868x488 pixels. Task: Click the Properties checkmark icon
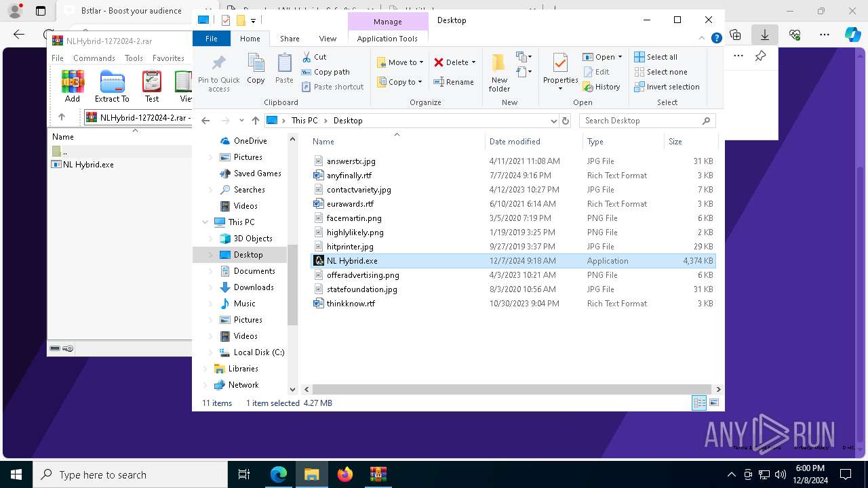tap(560, 64)
